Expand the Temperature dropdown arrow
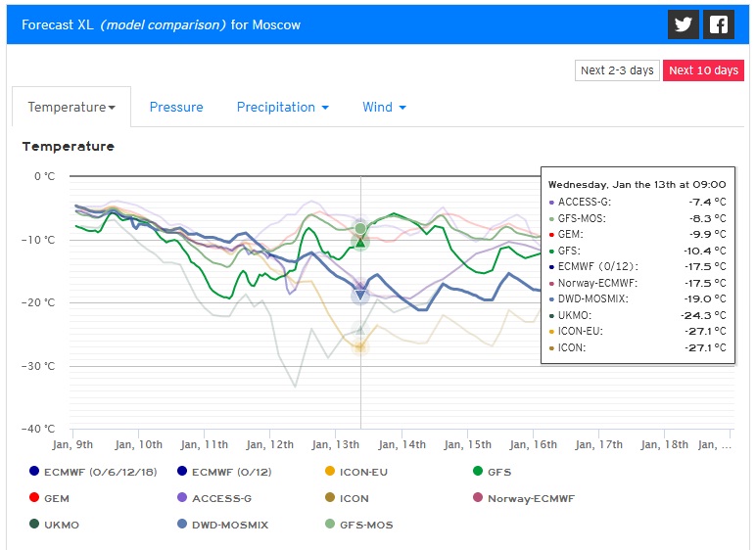 (112, 108)
